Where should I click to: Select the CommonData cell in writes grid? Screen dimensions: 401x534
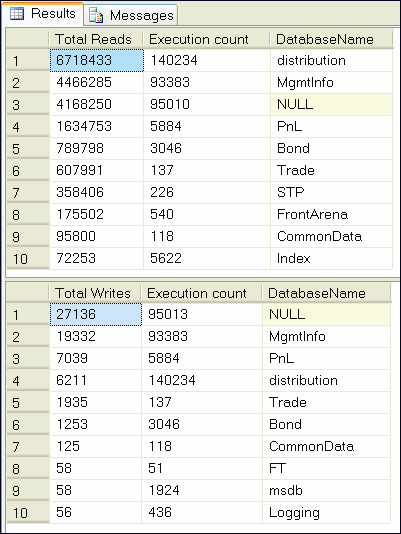326,446
